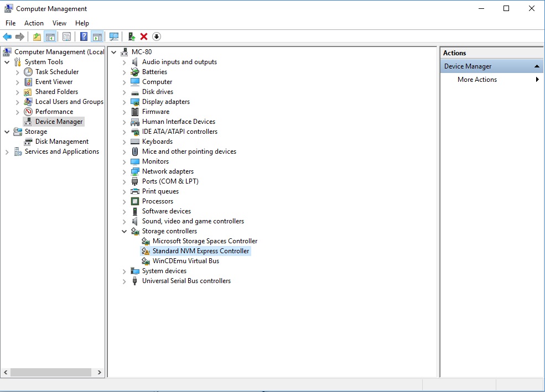Click the More Actions submenu arrow
545x392 pixels.
coord(537,80)
